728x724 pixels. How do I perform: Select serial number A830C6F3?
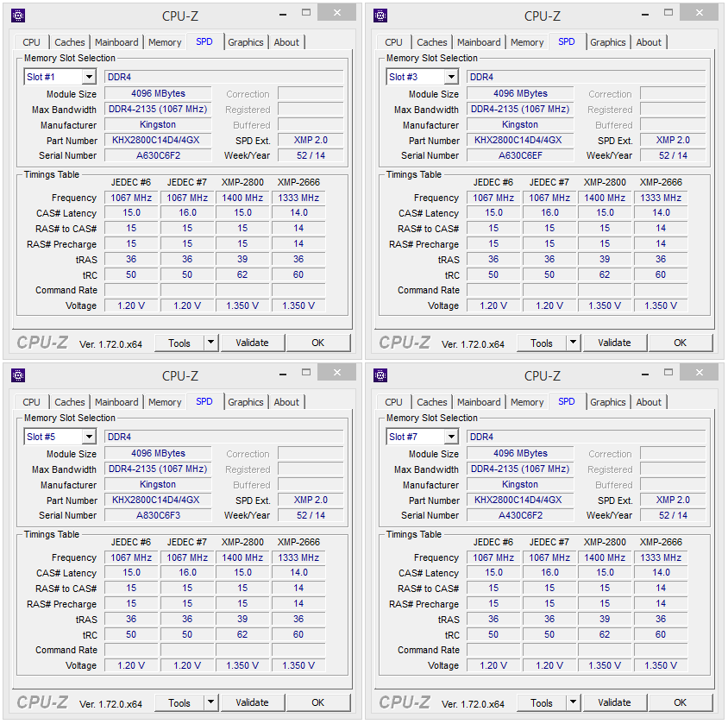(x=158, y=515)
